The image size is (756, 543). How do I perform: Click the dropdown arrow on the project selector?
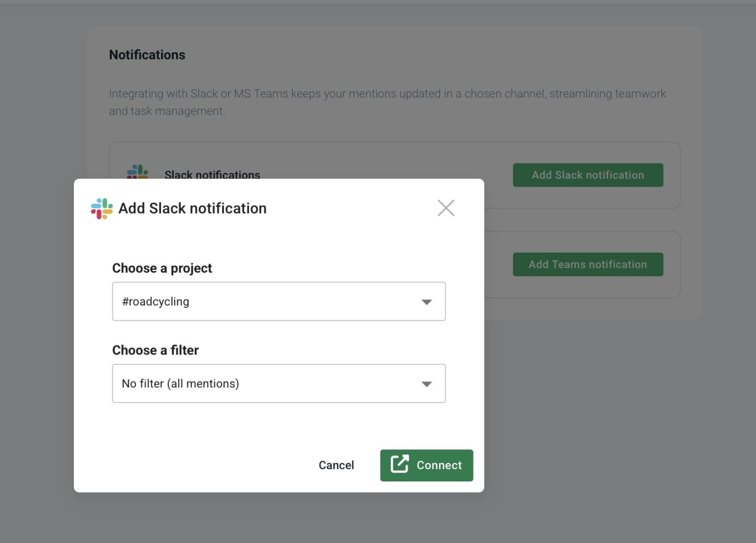(x=426, y=301)
